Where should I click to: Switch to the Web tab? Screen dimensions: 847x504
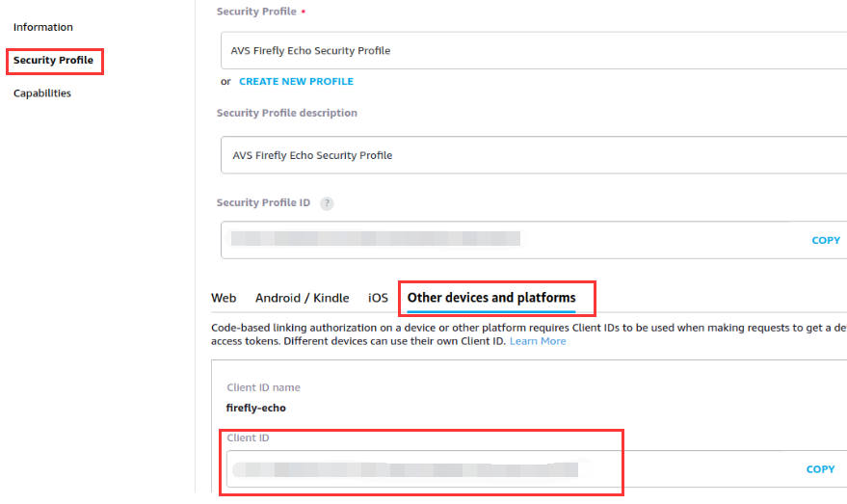pyautogui.click(x=224, y=298)
